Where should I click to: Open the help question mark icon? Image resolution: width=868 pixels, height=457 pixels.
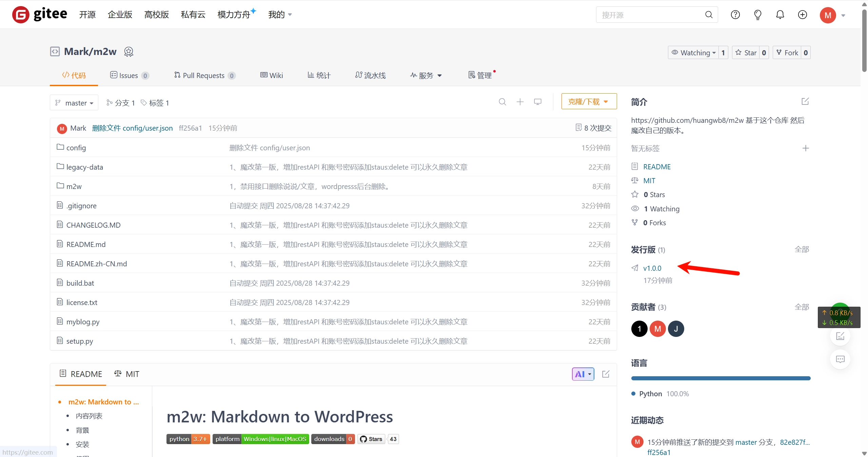[x=735, y=15]
